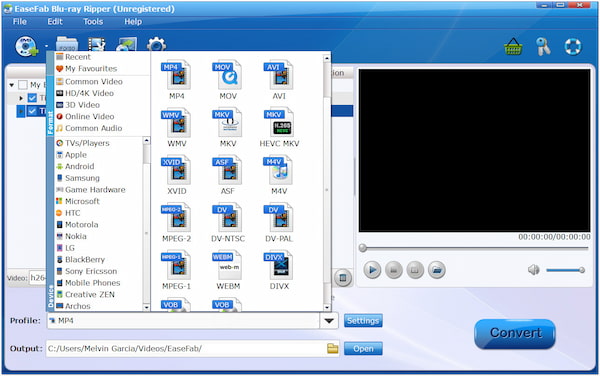Expand the first title tree arrow
Image resolution: width=600 pixels, height=376 pixels.
tap(21, 98)
